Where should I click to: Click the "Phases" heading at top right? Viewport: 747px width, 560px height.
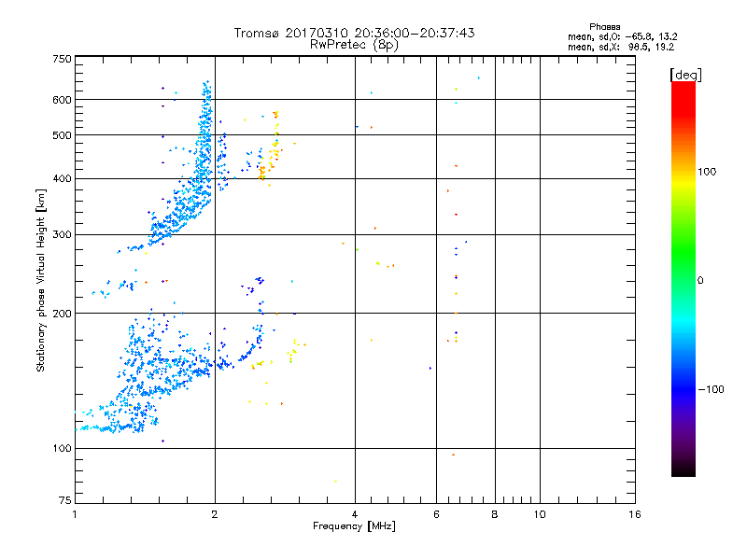(604, 27)
